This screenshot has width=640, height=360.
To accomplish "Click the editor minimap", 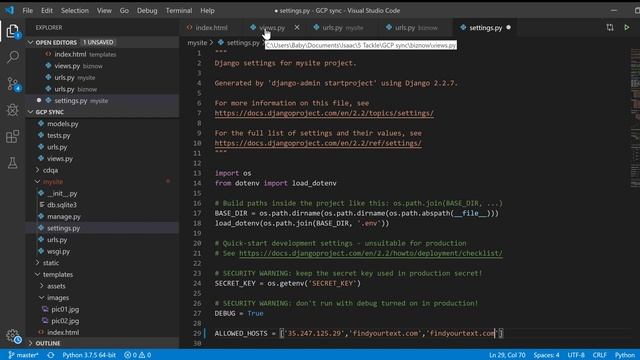I will [635, 118].
